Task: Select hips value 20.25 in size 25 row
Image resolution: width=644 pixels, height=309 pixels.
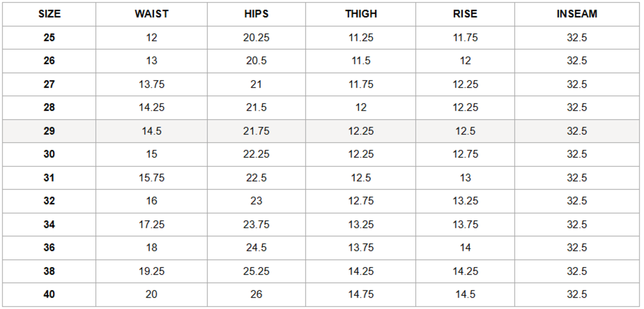Action: [256, 38]
